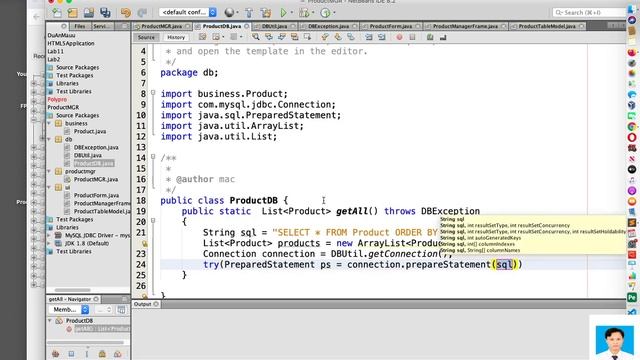Click the Save All toolbar icon
The height and width of the screenshot is (360, 640).
pyautogui.click(x=105, y=13)
